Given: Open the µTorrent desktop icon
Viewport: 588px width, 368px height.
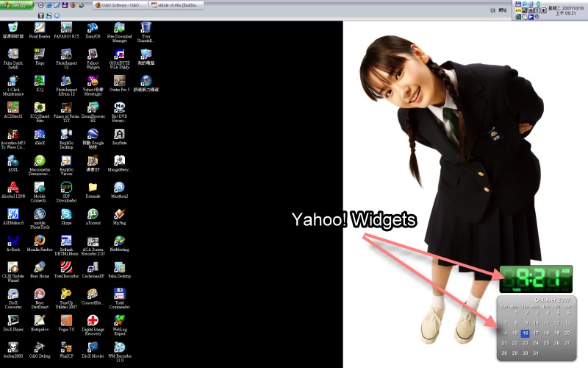Looking at the screenshot, I should (93, 216).
